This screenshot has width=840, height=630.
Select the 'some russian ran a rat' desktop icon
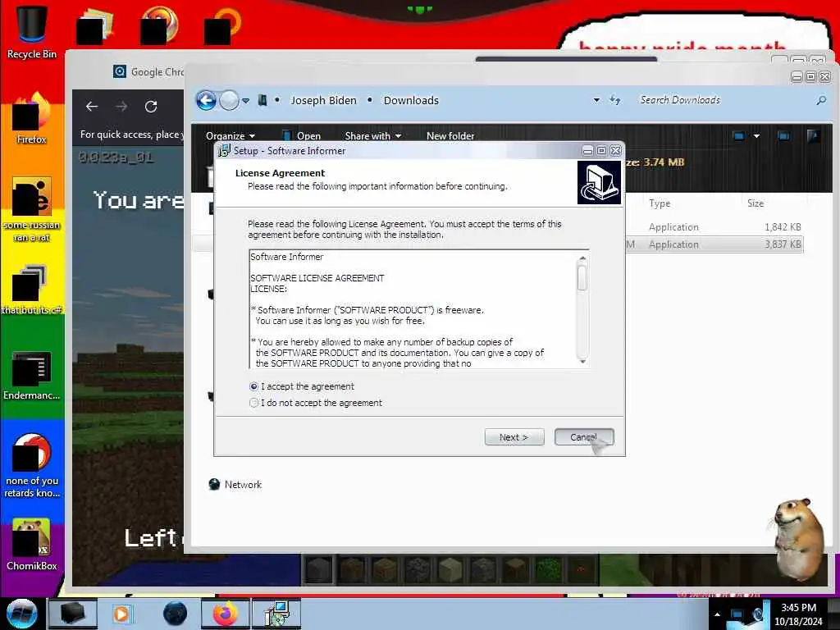32,209
